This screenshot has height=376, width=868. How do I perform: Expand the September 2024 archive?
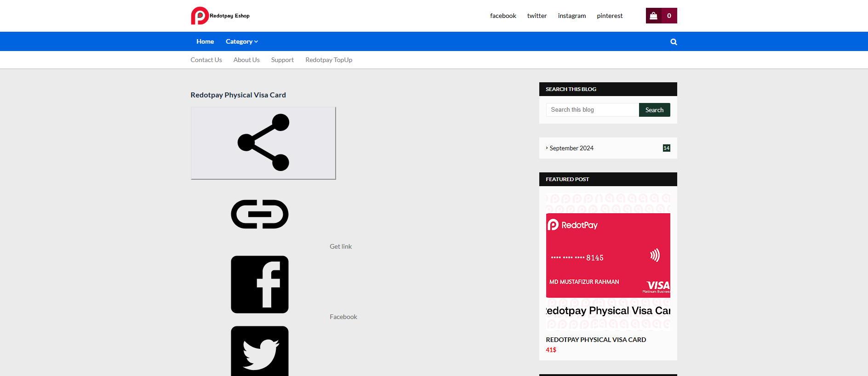point(571,148)
